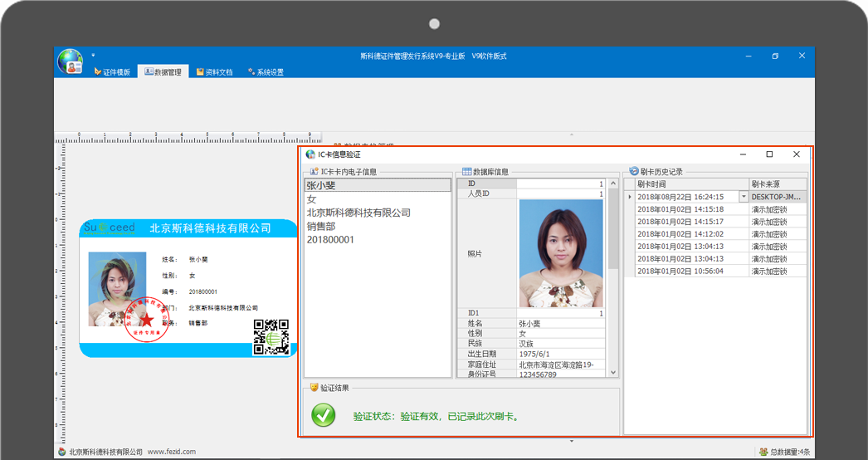The height and width of the screenshot is (460, 868).
Task: Open the 资料文档 tab
Action: (214, 72)
